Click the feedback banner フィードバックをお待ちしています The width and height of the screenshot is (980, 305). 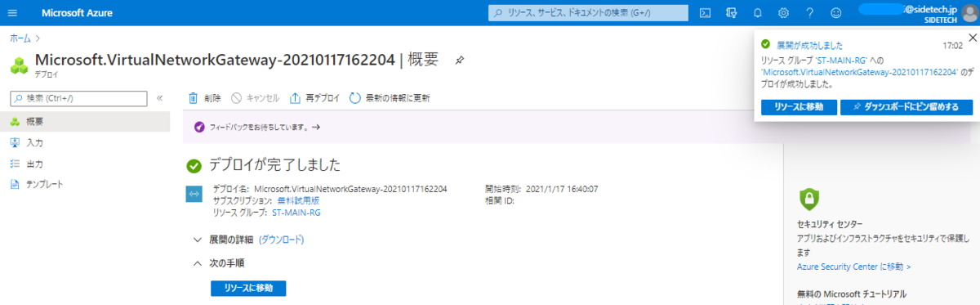pos(257,127)
